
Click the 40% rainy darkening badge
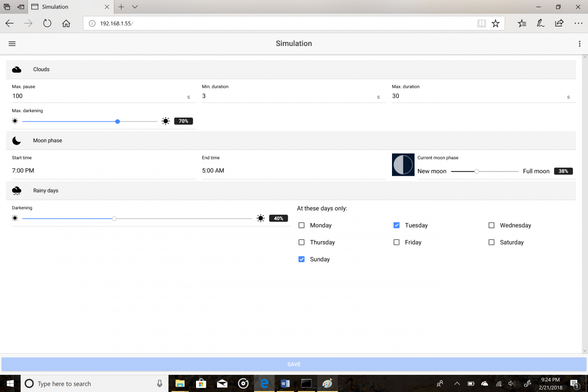(278, 219)
